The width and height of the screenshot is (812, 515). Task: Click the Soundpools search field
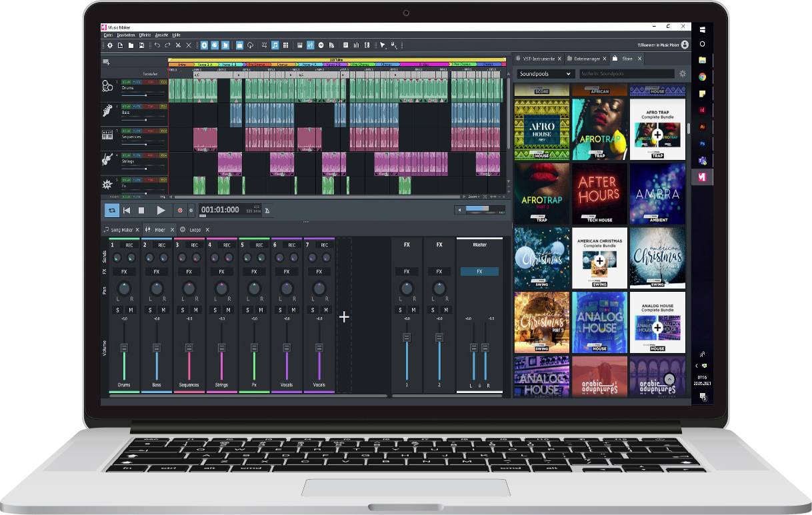[627, 74]
